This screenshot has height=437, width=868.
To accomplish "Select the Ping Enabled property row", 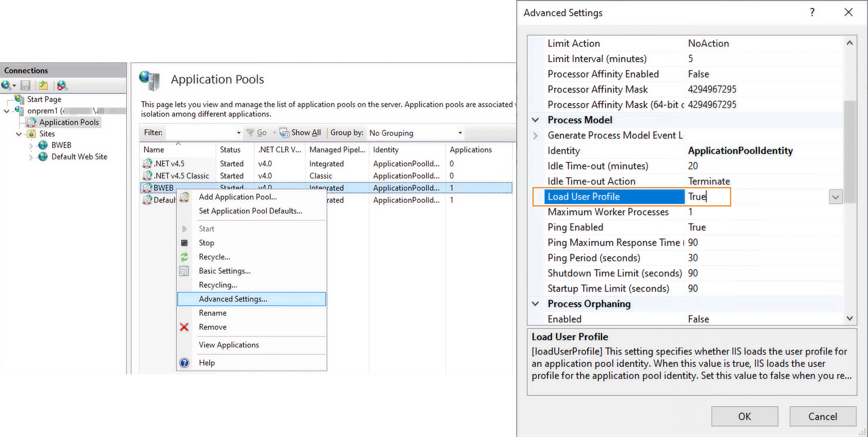I will (x=694, y=227).
